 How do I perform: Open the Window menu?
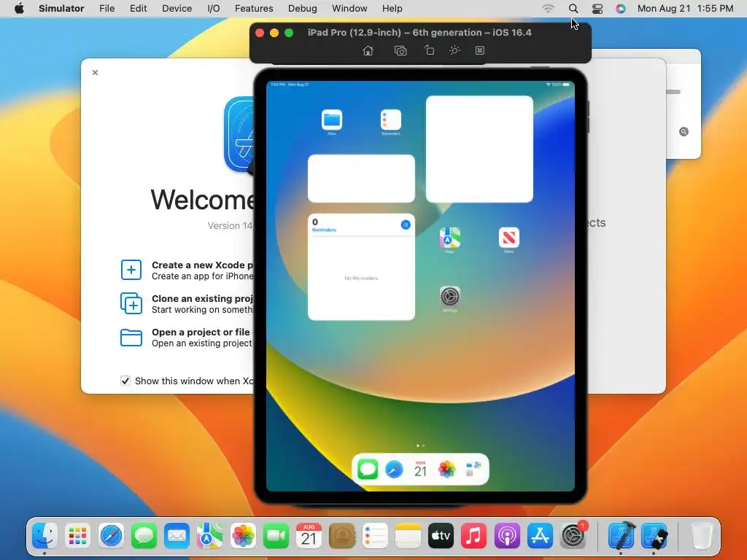click(x=349, y=8)
